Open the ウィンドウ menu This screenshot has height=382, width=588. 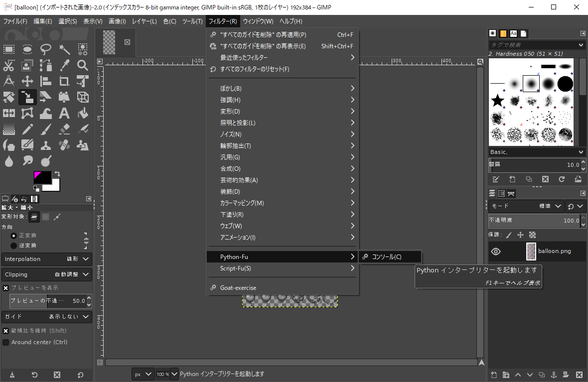(x=259, y=21)
